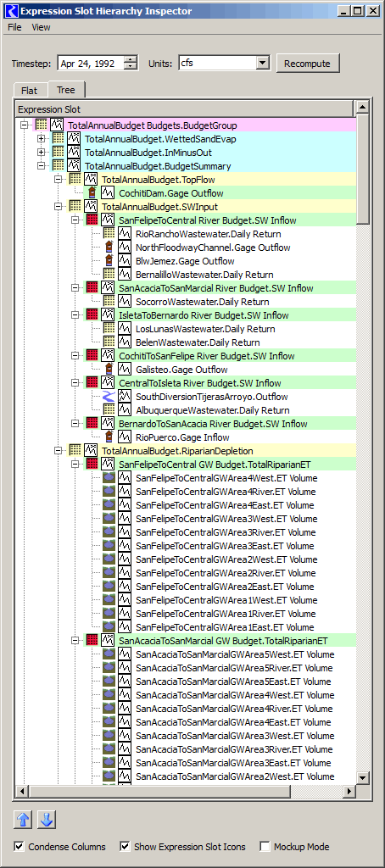Click the vertical scrollbar down arrow
The height and width of the screenshot is (868, 385).
point(362,778)
